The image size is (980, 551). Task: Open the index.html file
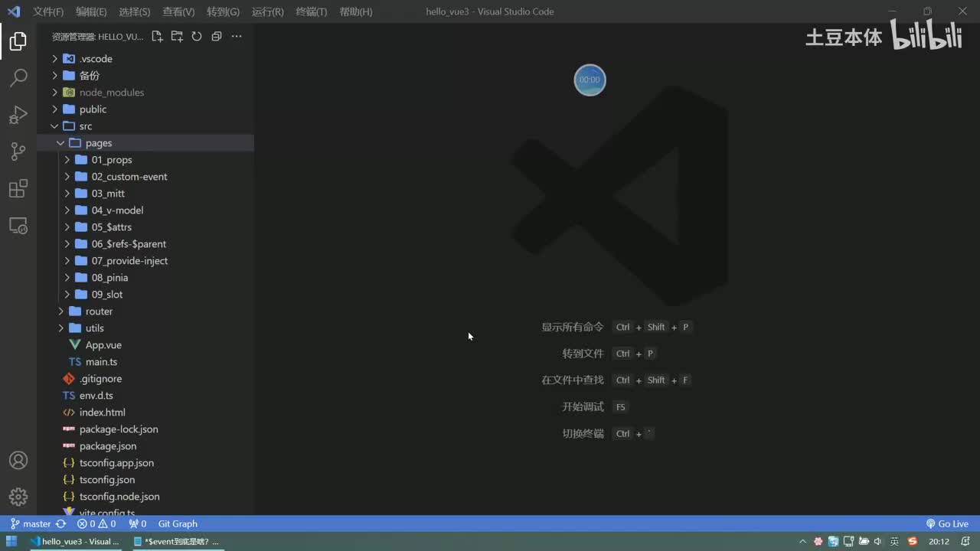click(x=145, y=412)
